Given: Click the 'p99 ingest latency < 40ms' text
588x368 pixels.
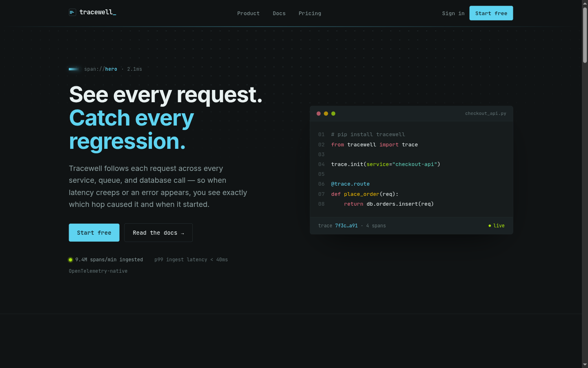Looking at the screenshot, I should 191,260.
